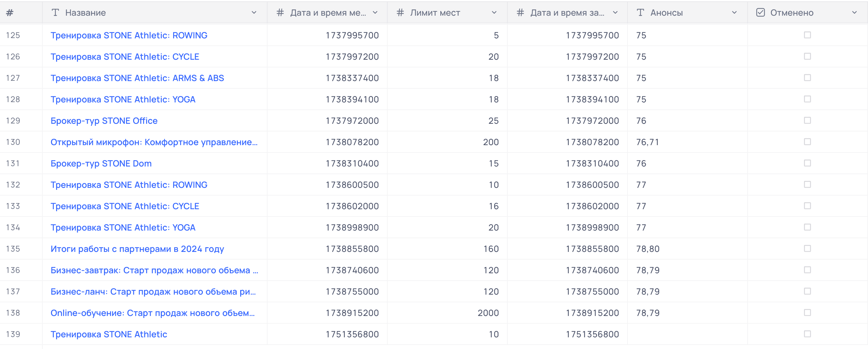Toggle Отменено checkbox in row 130
The width and height of the screenshot is (868, 349).
coord(807,142)
